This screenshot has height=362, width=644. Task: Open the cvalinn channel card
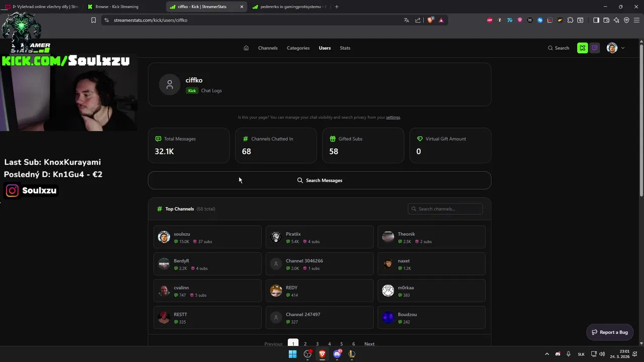coord(207,291)
